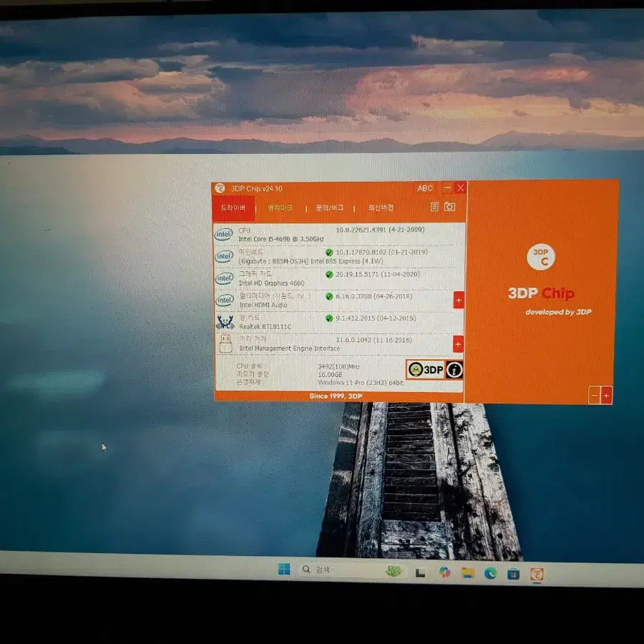Open the 3DP logo button near the info icon
The width and height of the screenshot is (644, 644).
tap(426, 369)
